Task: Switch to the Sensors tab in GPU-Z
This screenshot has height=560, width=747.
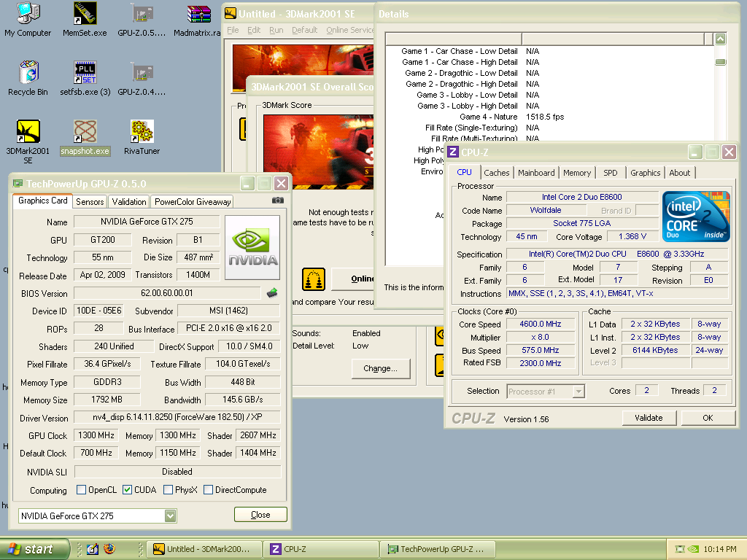Action: tap(90, 202)
